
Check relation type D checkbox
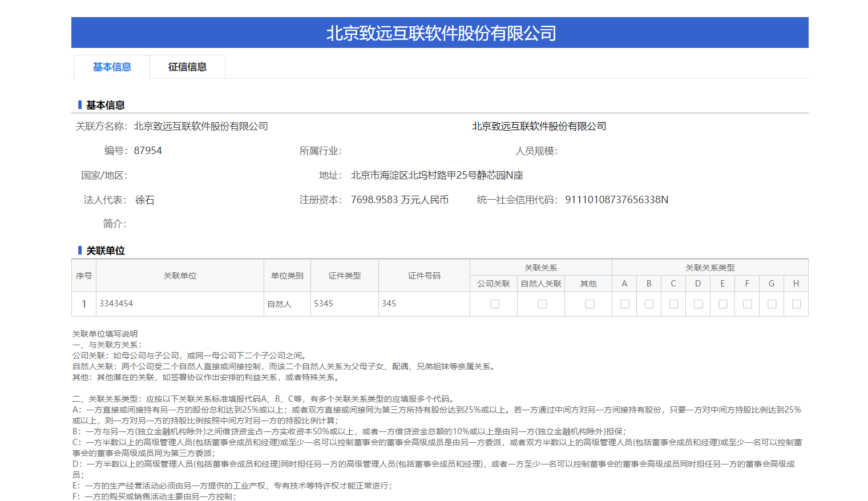(x=699, y=304)
